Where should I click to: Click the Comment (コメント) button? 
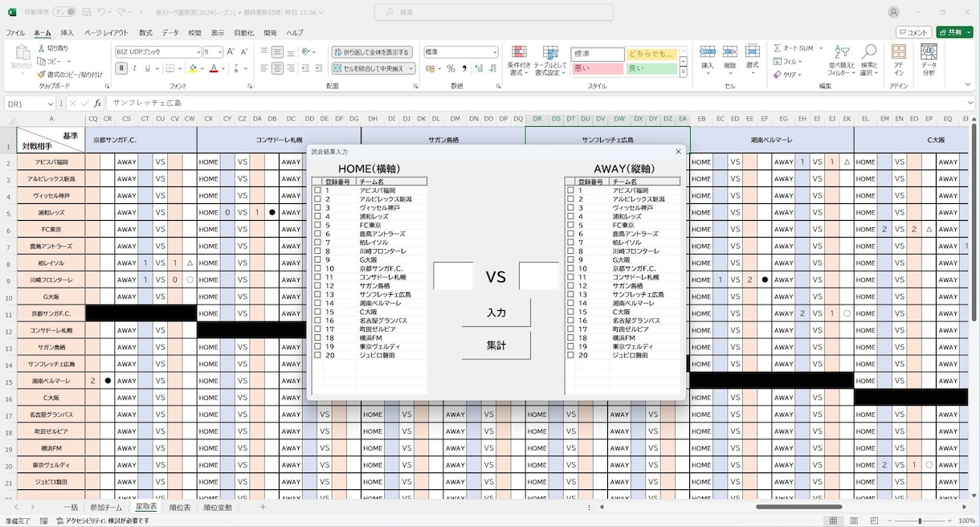pyautogui.click(x=913, y=32)
